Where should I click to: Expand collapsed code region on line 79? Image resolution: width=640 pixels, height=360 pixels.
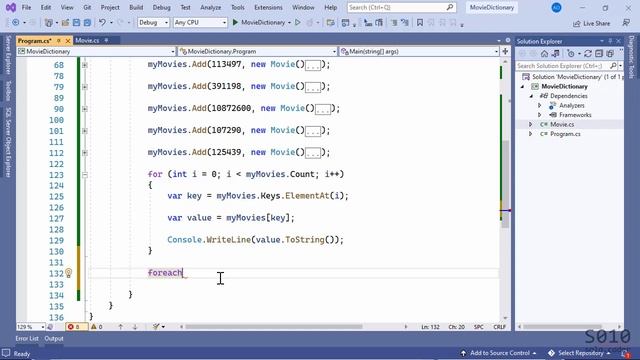(x=84, y=87)
